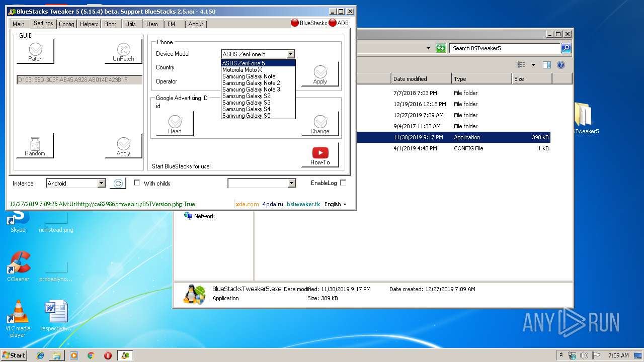Viewport: 644px width, 362px height.
Task: Read the Google Advertising ID
Action: (175, 124)
